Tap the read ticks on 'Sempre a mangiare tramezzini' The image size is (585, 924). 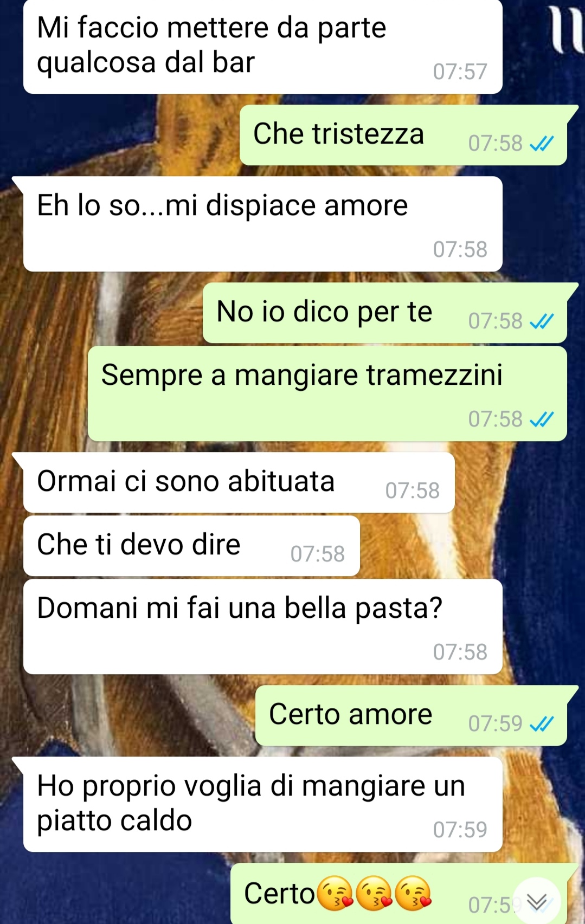[x=542, y=419]
